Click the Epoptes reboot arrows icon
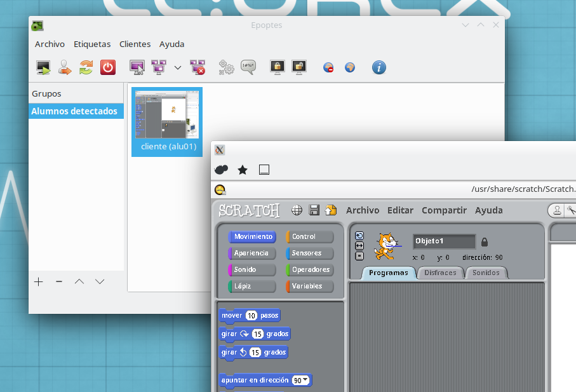The height and width of the screenshot is (392, 576). click(x=86, y=67)
